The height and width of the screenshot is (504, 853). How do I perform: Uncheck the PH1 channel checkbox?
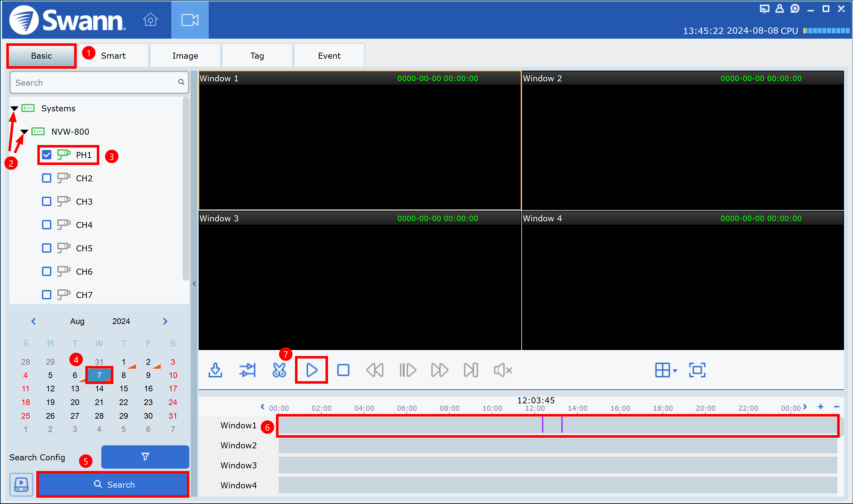tap(47, 155)
